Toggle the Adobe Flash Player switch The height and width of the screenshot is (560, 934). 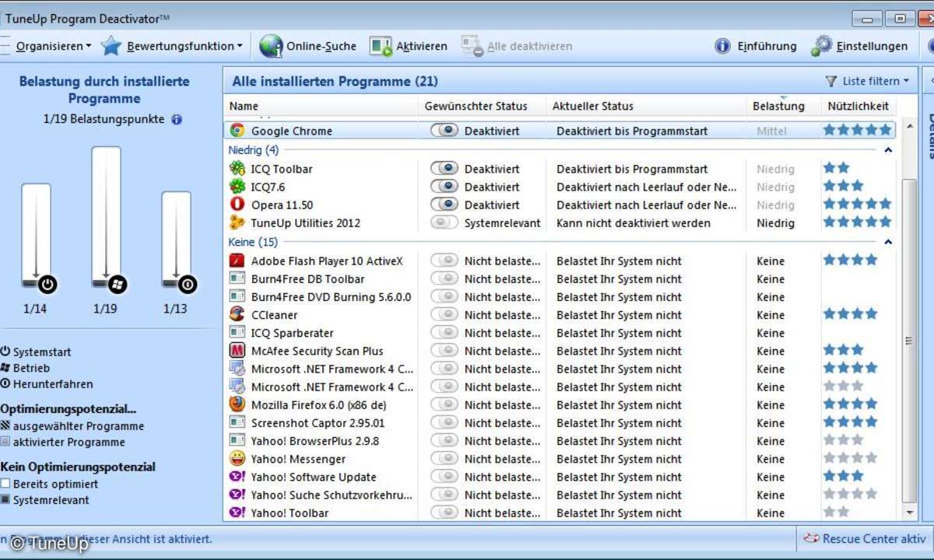pos(444,261)
